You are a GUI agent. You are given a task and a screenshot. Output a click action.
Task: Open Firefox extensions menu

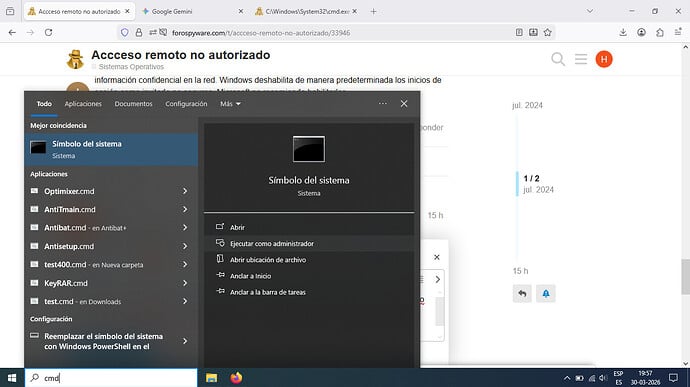tap(660, 32)
